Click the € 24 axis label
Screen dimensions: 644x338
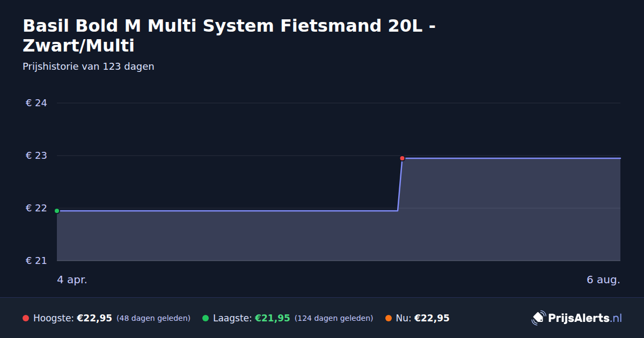[x=36, y=103]
